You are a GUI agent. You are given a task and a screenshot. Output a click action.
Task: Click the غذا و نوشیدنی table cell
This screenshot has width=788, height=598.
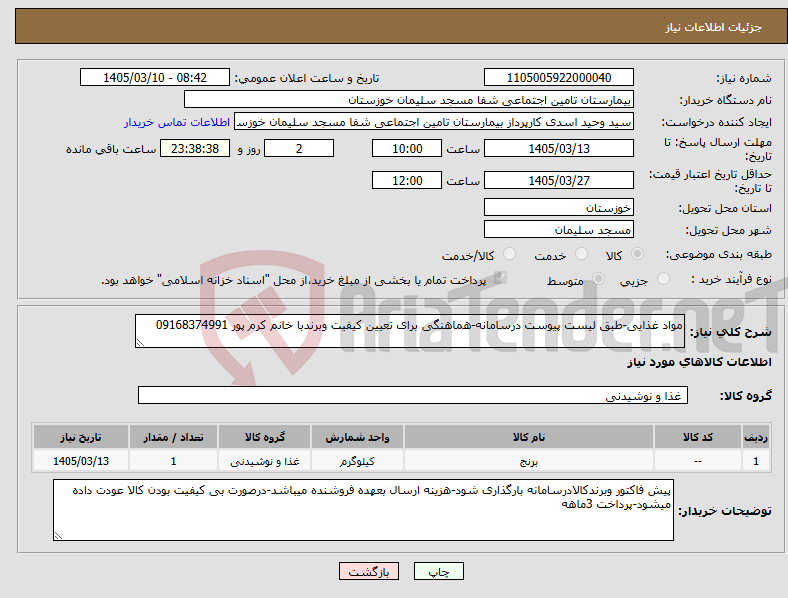[264, 461]
